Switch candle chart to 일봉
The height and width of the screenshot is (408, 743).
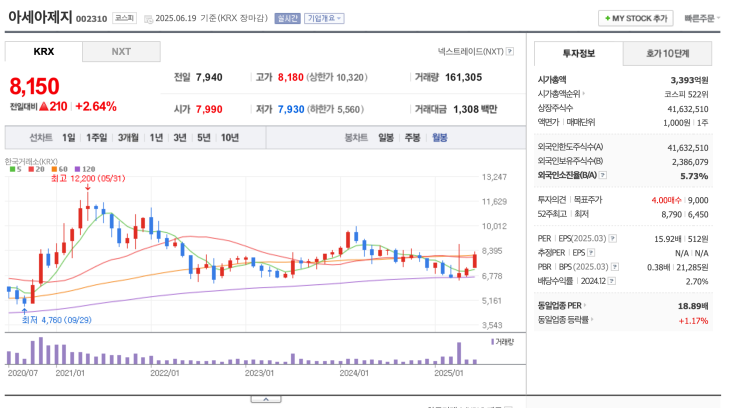click(386, 137)
